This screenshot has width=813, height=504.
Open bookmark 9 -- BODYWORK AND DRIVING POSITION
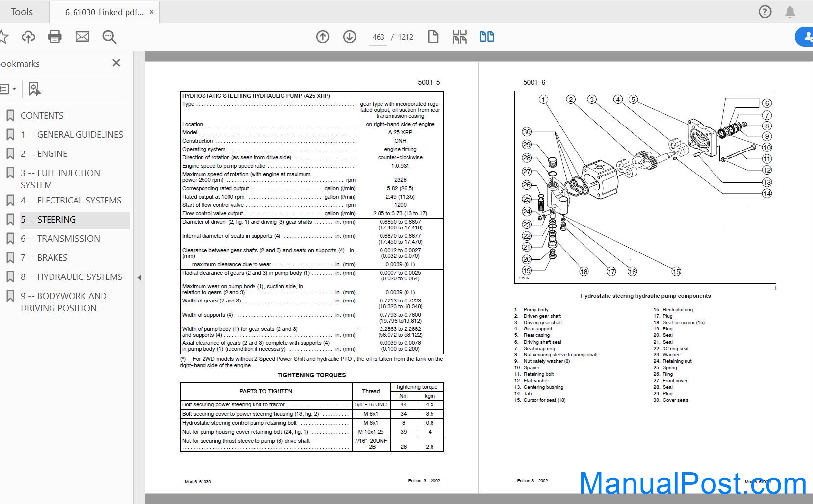(x=64, y=302)
